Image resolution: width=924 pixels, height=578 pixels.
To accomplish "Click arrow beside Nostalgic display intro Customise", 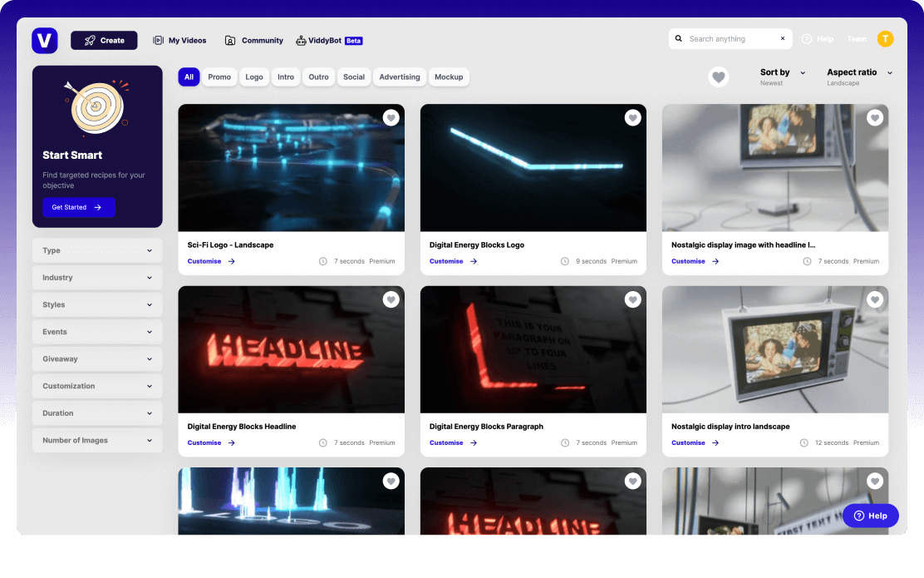I will [715, 443].
